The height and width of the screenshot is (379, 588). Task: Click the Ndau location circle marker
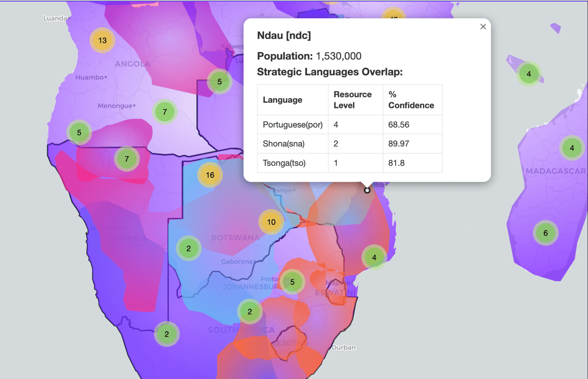[367, 190]
